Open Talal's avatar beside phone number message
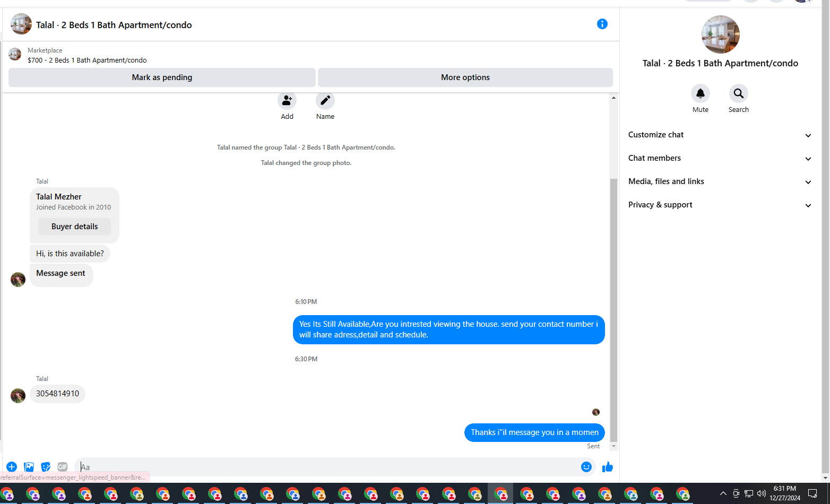Image resolution: width=830 pixels, height=504 pixels. click(18, 396)
